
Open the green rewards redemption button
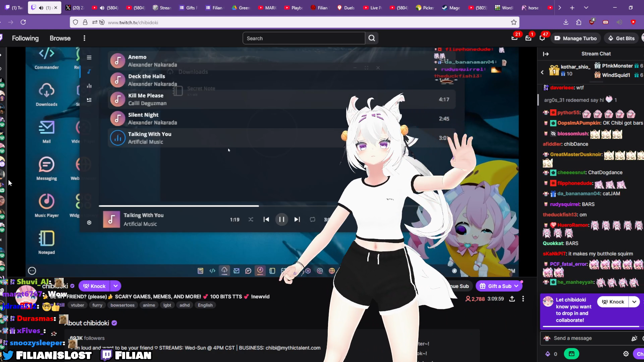pyautogui.click(x=572, y=354)
